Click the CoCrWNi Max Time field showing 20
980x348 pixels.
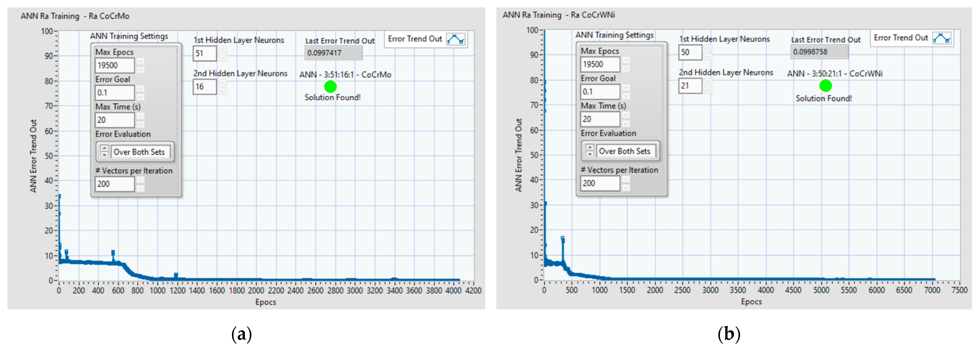pos(600,119)
